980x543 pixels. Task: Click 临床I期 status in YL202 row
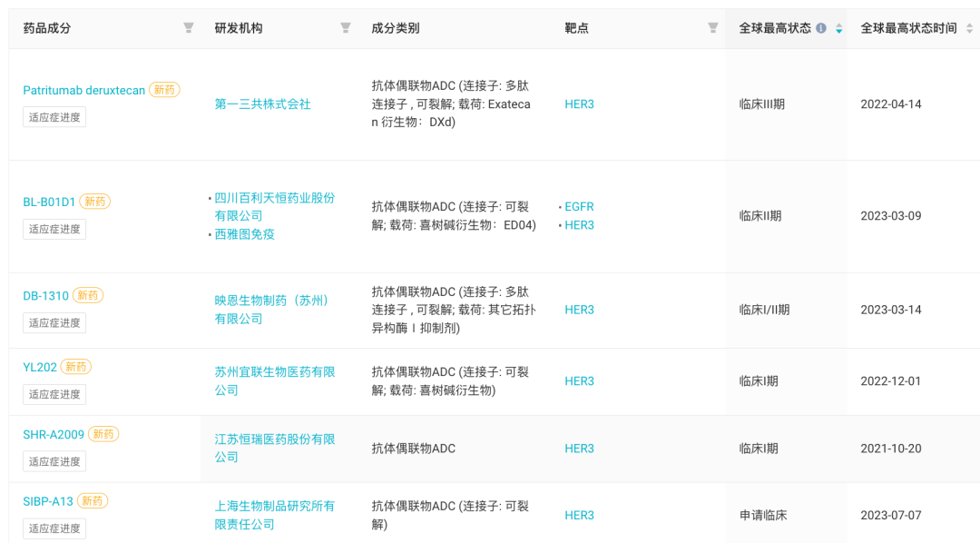coord(758,381)
